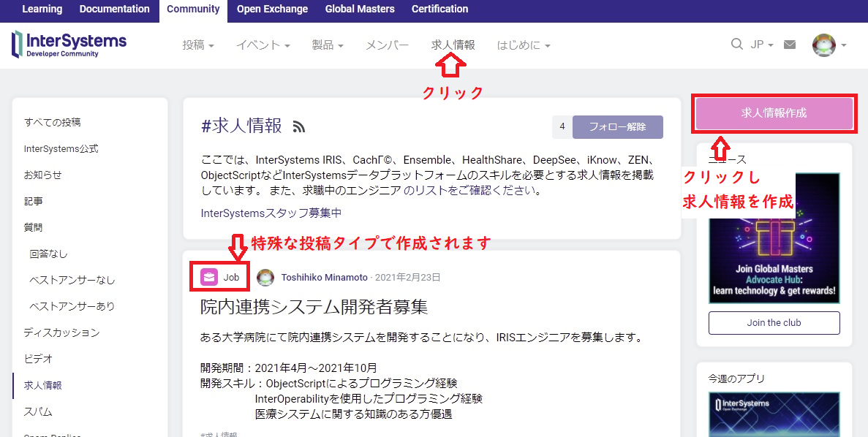This screenshot has height=437, width=868.
Task: Open the InterSystemsスタッフ募集中 link
Action: [x=271, y=213]
